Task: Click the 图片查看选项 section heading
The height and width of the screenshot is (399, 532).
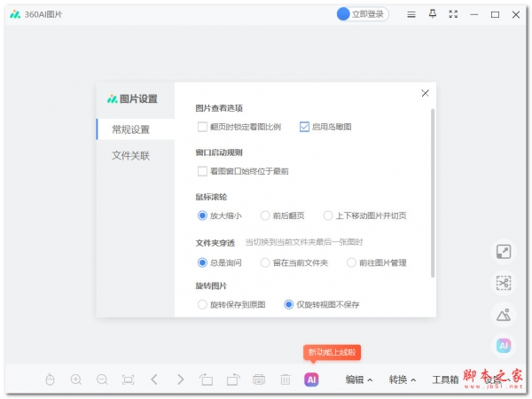Action: pos(219,108)
